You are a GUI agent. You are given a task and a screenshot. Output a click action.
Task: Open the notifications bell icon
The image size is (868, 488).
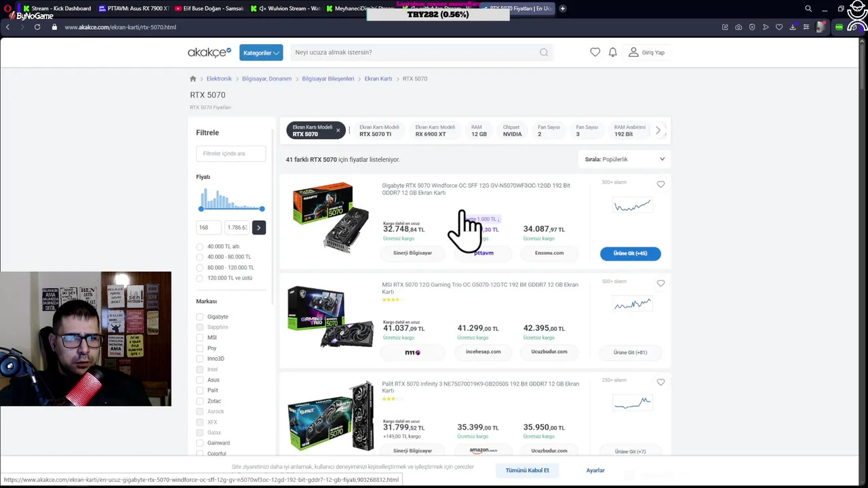coord(612,52)
